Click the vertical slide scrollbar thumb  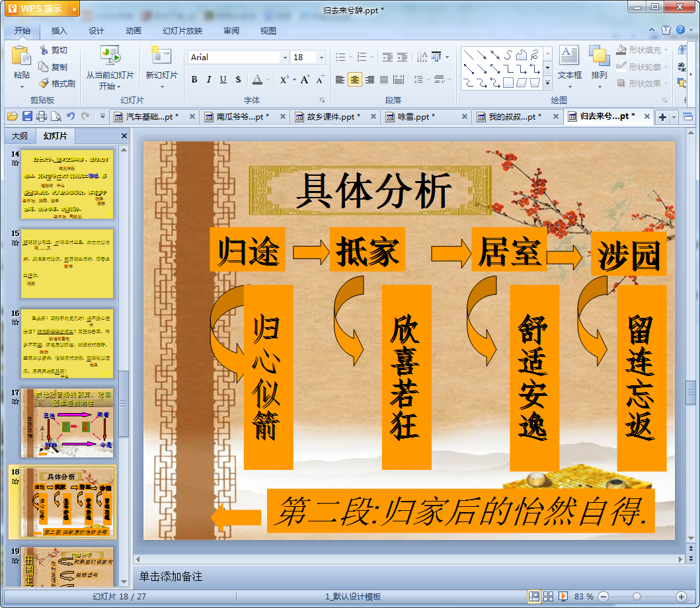pos(690,393)
